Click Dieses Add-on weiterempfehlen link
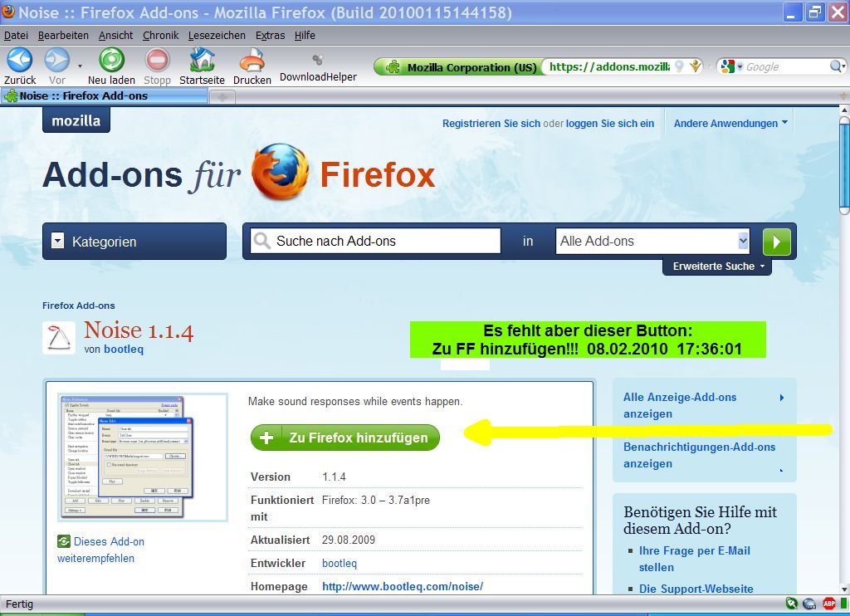Image resolution: width=850 pixels, height=616 pixels. (x=100, y=550)
